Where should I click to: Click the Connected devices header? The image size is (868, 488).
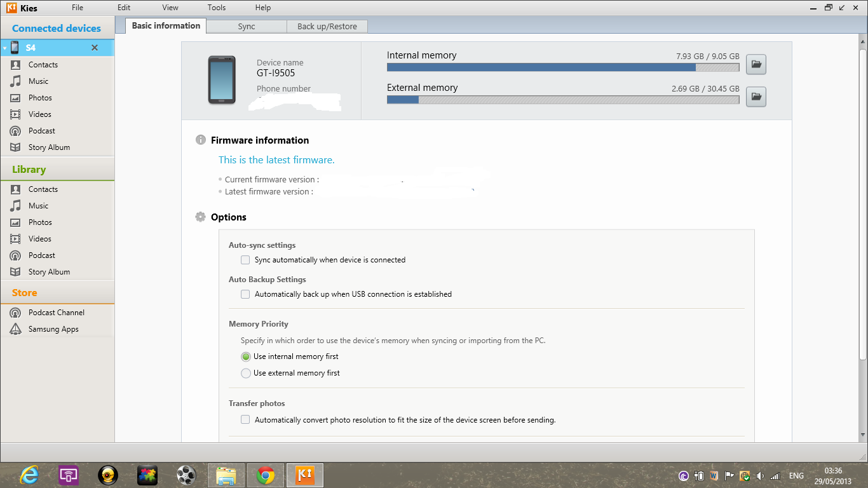pos(57,28)
